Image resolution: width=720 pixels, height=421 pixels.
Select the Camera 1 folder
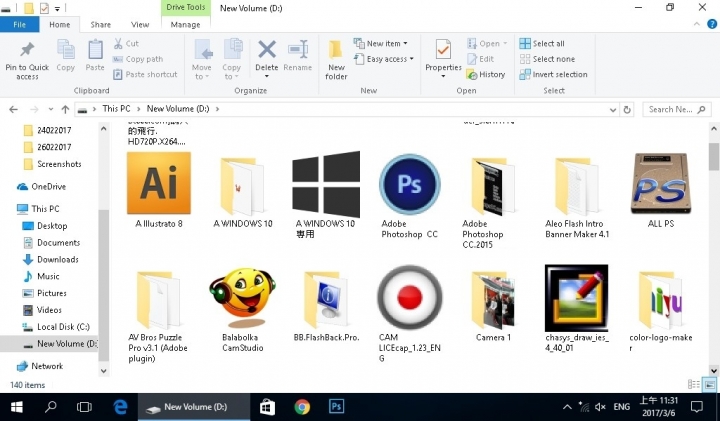494,299
